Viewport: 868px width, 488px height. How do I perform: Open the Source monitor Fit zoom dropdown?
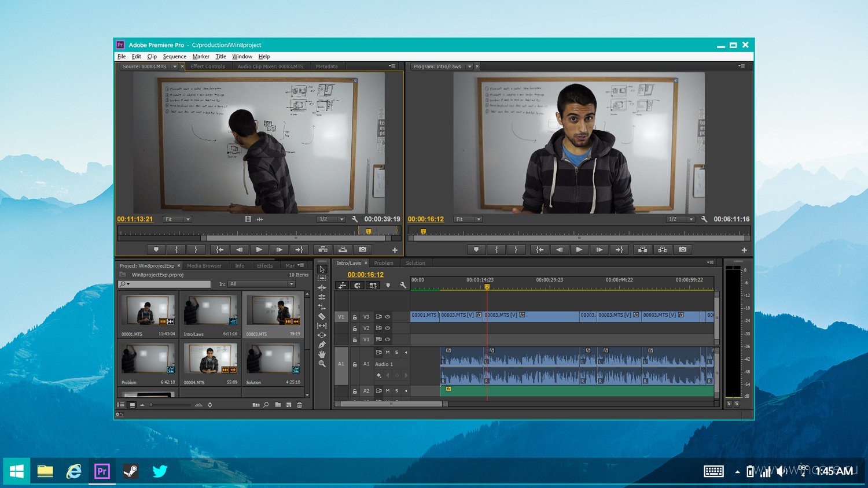coord(177,219)
